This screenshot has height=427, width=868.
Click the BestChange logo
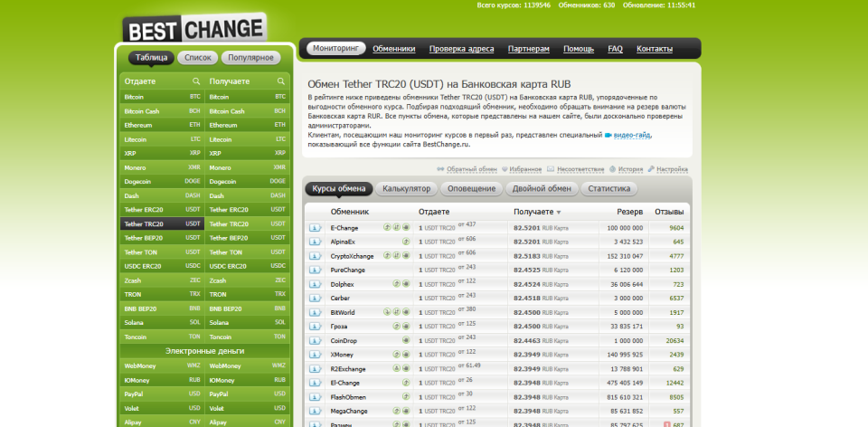194,29
